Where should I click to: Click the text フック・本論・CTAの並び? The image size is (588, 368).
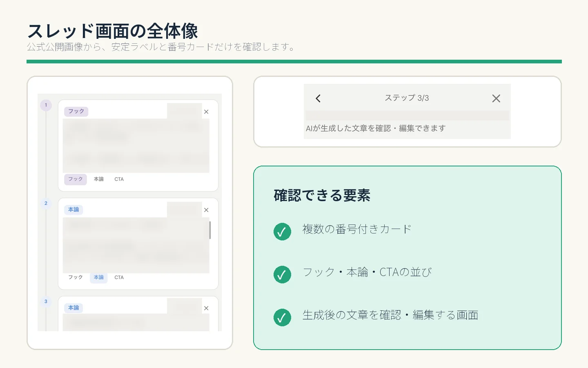[367, 272]
